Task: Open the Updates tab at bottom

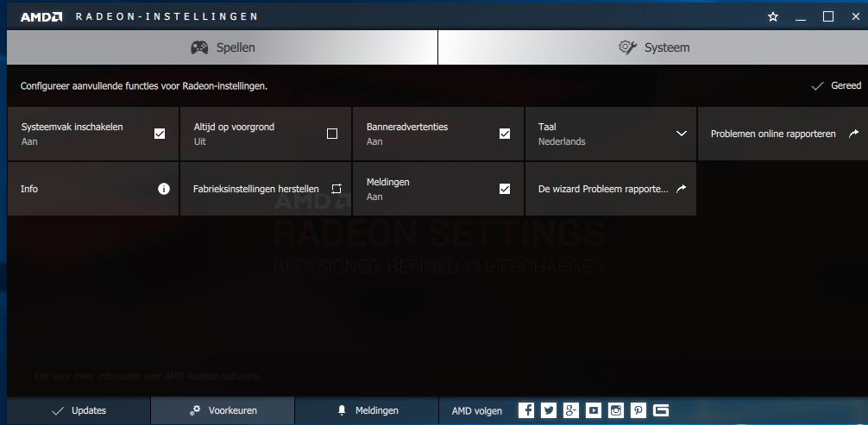Action: (79, 410)
